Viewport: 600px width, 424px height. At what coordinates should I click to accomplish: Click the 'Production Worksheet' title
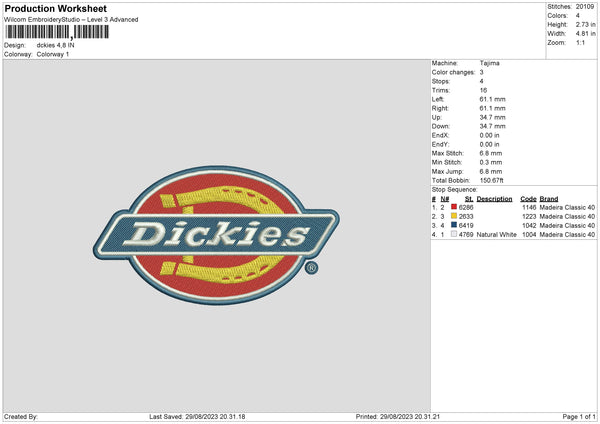[x=55, y=8]
